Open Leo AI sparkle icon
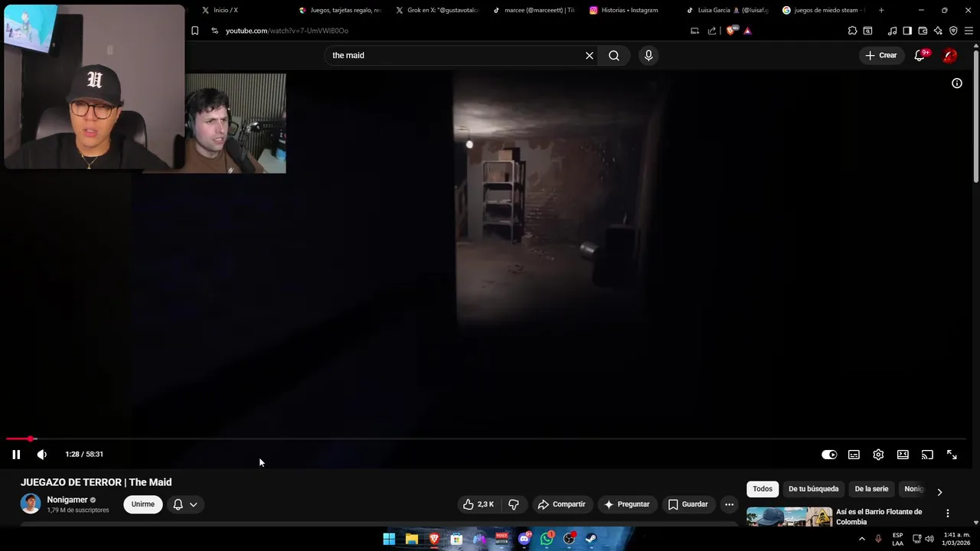The width and height of the screenshot is (980, 551). click(x=938, y=31)
